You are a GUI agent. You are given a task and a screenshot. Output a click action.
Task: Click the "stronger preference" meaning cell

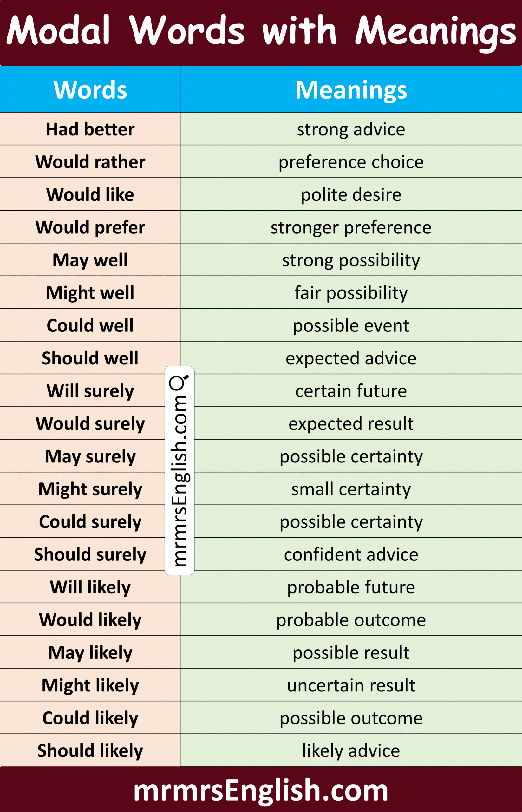(351, 227)
